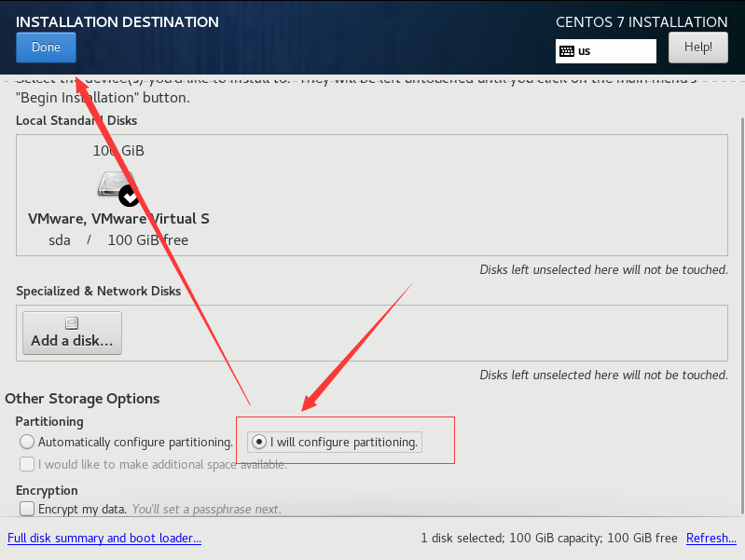Select I will configure partitioning radio

click(259, 442)
